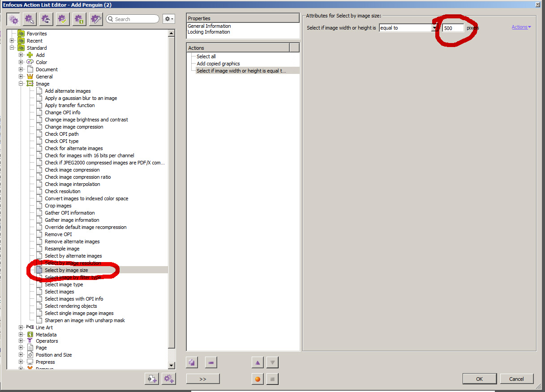545x392 pixels.
Task: Click the gear with cursor selection icon
Action: pos(30,19)
